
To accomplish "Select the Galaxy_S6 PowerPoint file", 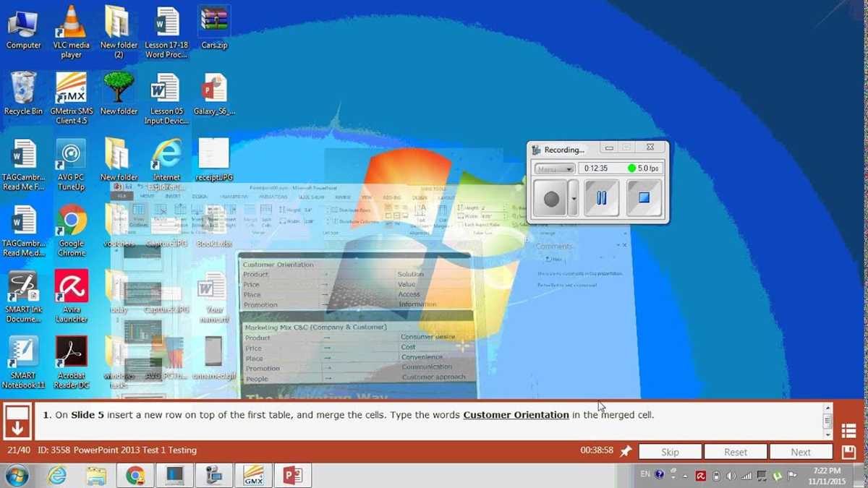I will click(214, 94).
